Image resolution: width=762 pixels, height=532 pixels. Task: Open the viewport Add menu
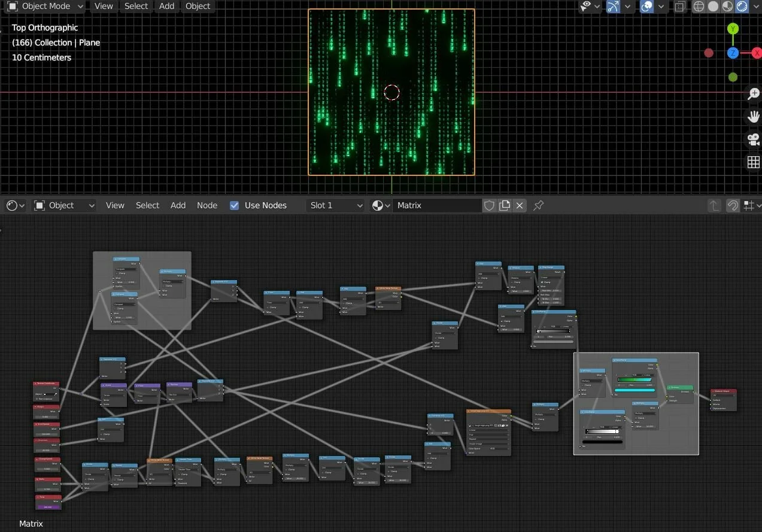tap(166, 6)
